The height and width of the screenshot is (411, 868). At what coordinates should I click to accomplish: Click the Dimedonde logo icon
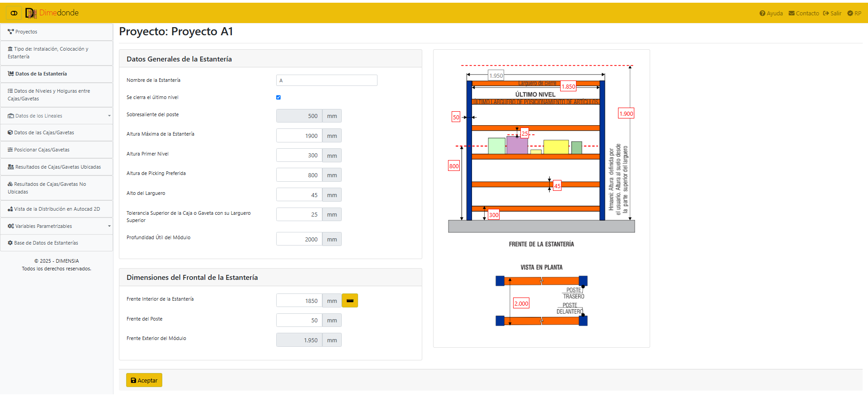[x=31, y=13]
